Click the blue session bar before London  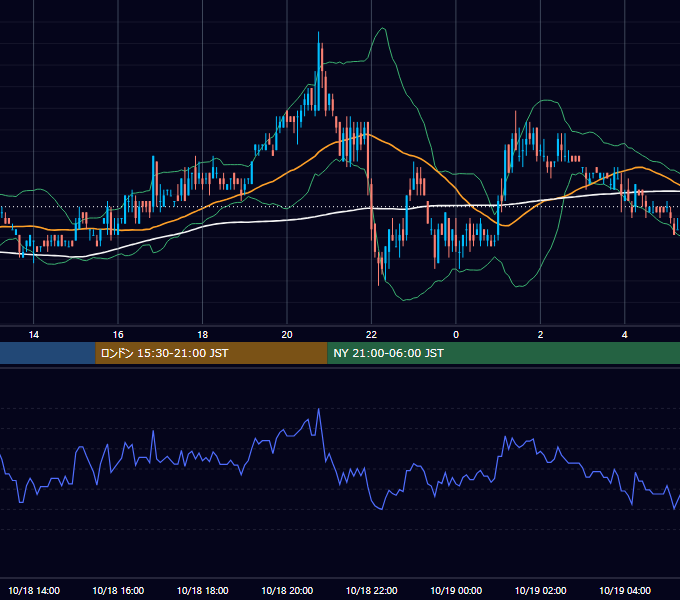(48, 353)
